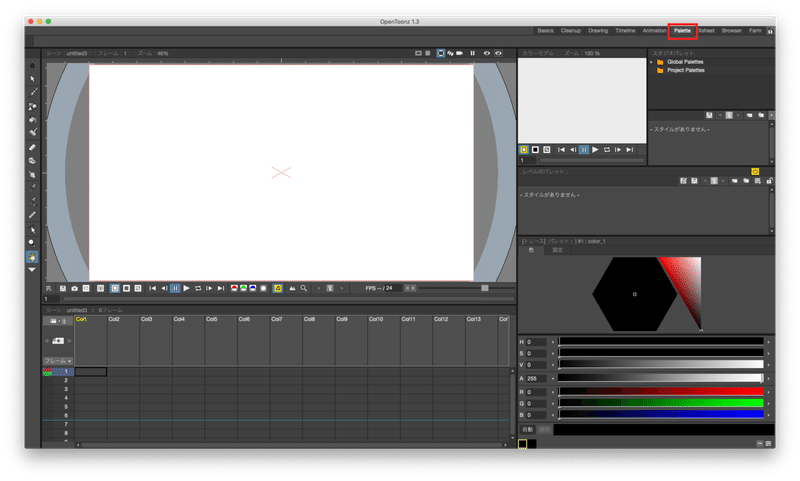This screenshot has height=481, width=800.
Task: Select the Project Palettes folder
Action: click(x=686, y=70)
